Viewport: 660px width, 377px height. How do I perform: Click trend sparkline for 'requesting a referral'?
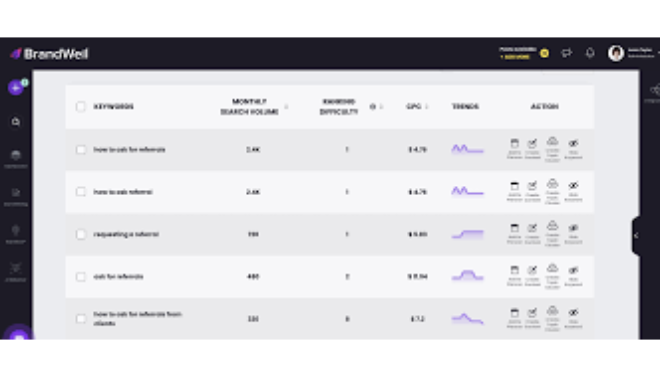pos(467,234)
